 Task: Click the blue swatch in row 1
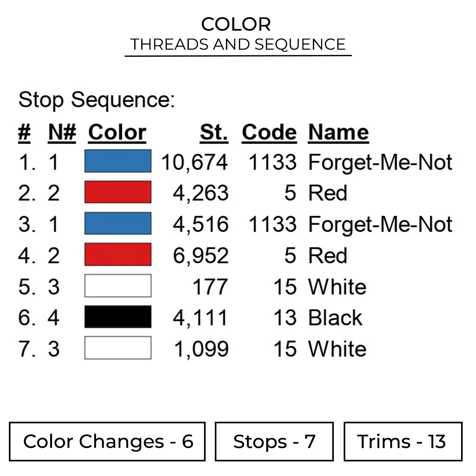coord(118,161)
